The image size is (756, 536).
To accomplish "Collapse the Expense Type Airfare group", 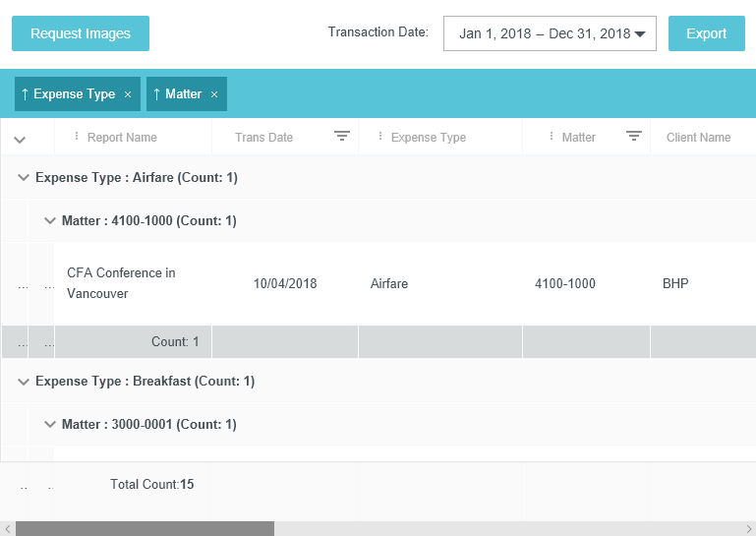I will (24, 178).
